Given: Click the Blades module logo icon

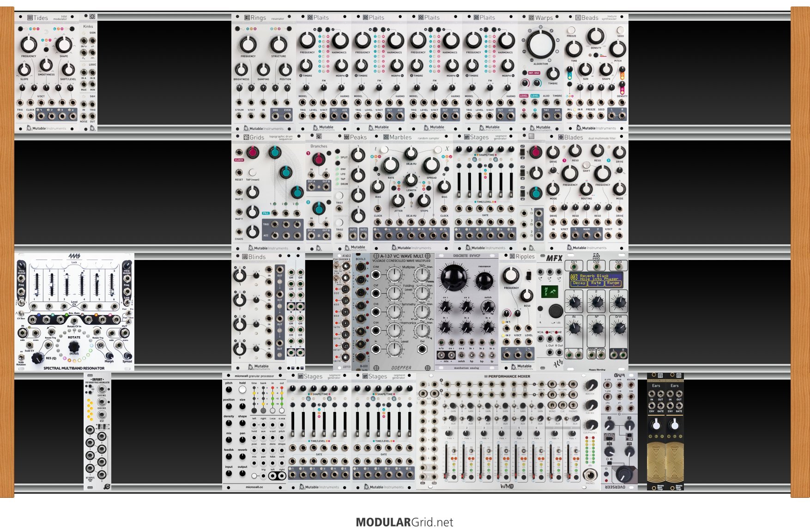Looking at the screenshot, I should point(561,137).
